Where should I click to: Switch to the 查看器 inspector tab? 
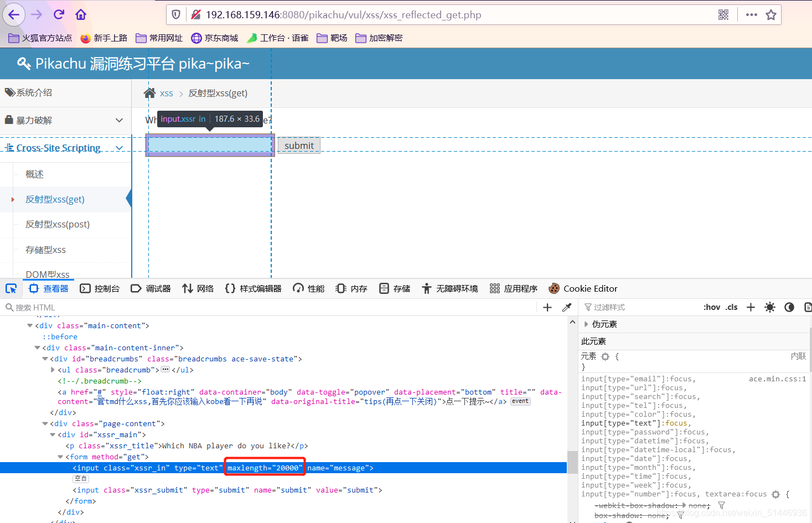tap(49, 288)
